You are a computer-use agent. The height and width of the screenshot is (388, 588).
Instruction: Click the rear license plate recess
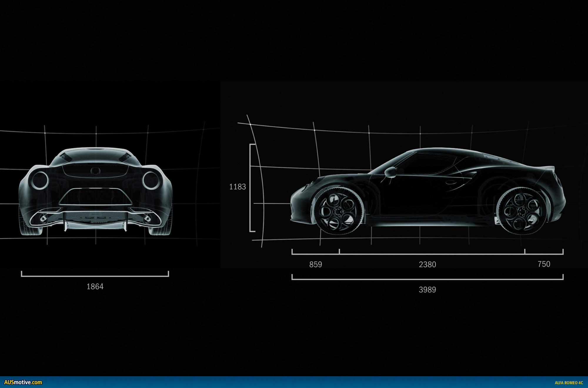(96, 197)
